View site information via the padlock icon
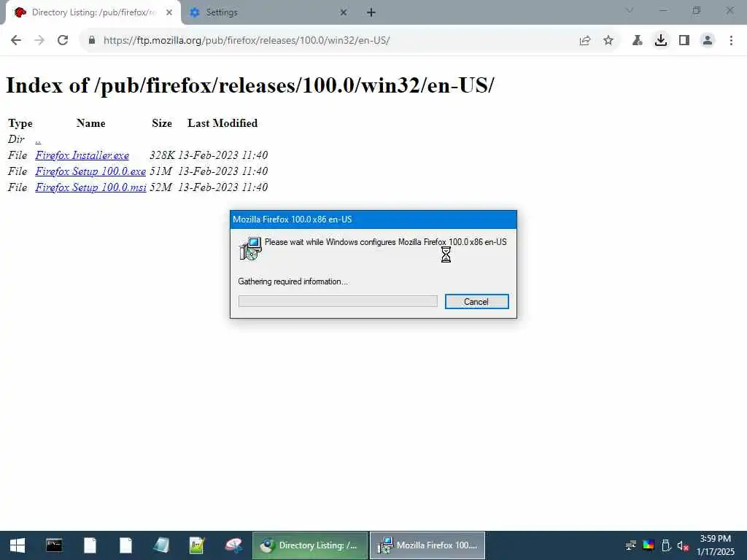Viewport: 747px width, 560px height. point(92,41)
